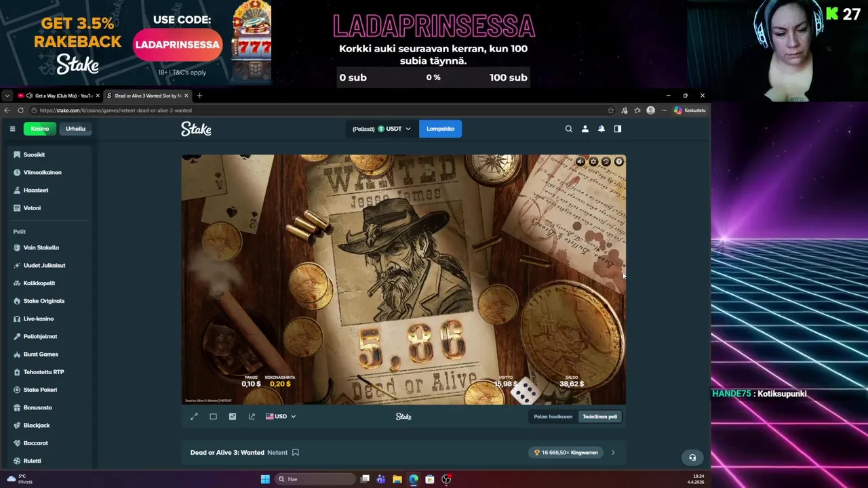
Task: Open Microsoft Teams from the taskbar
Action: tap(381, 479)
